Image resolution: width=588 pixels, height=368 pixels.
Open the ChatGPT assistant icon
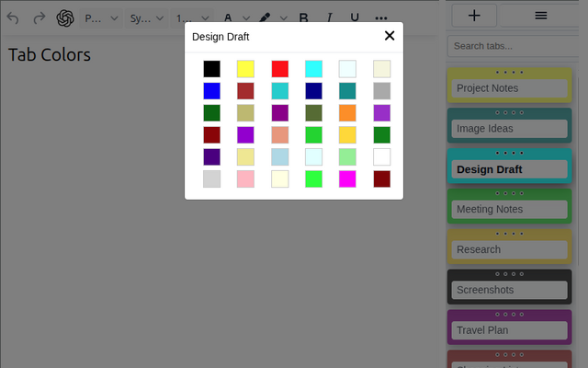(65, 18)
